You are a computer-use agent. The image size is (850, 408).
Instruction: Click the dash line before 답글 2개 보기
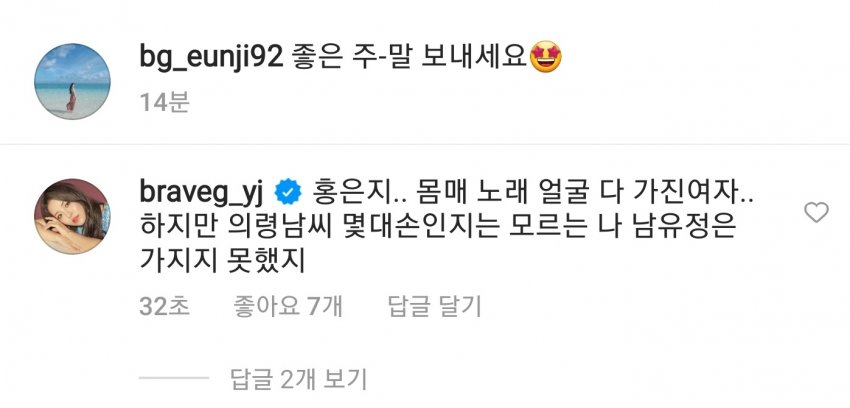[x=173, y=378]
